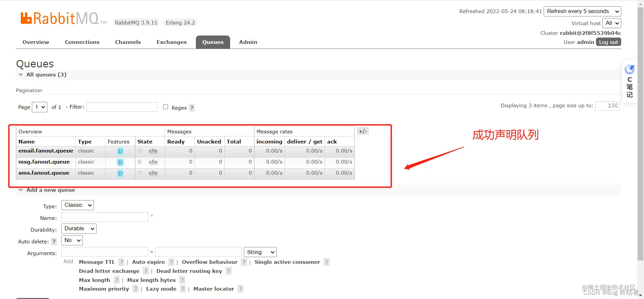The width and height of the screenshot is (644, 299).
Task: Click the Master locator help icon
Action: coord(240,289)
